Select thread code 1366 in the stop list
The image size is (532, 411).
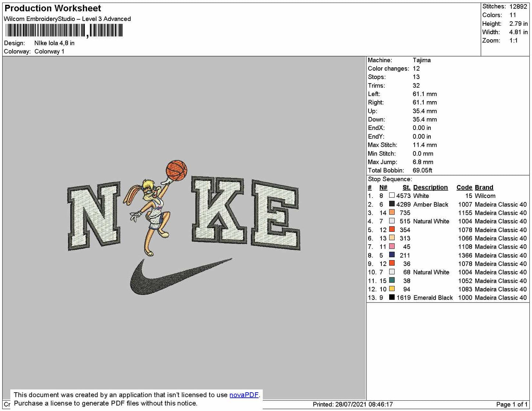pos(465,255)
